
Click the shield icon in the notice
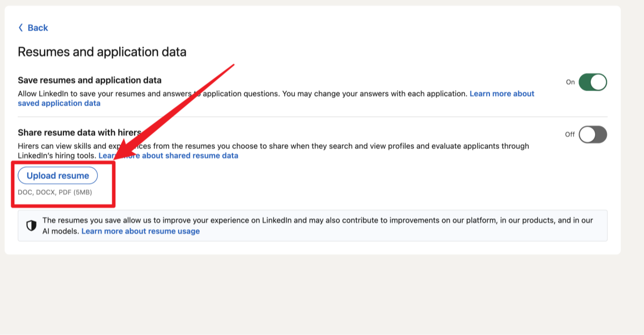[32, 226]
